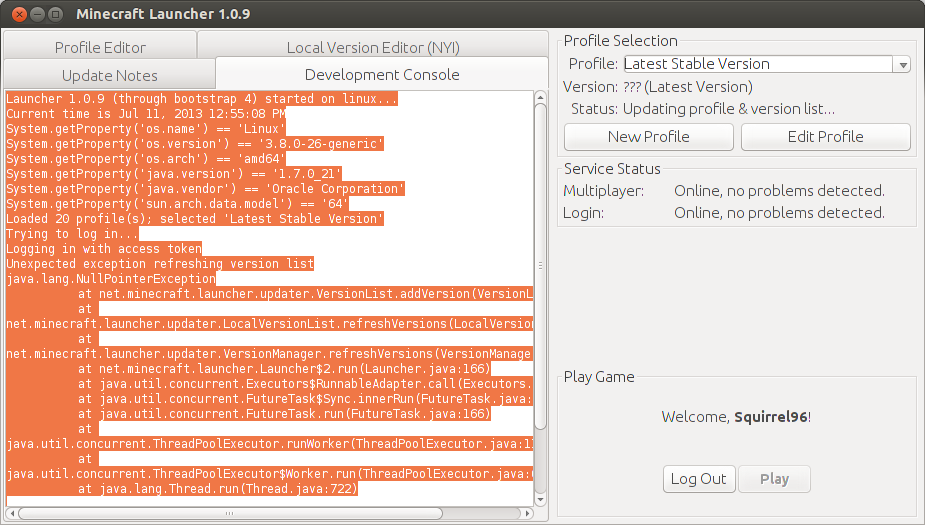Click the 'Launcher 1.0.9 (through bootstrap 4)' line
This screenshot has width=925, height=525.
tap(202, 99)
